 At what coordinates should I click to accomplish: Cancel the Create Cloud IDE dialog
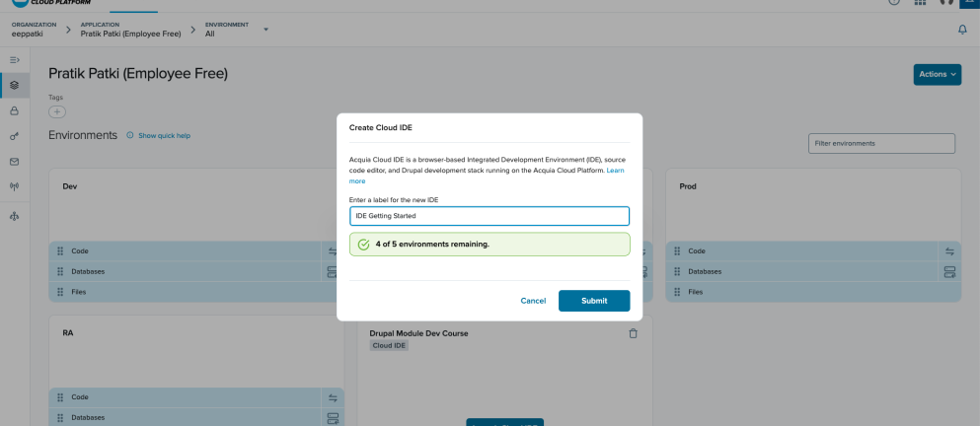point(533,301)
